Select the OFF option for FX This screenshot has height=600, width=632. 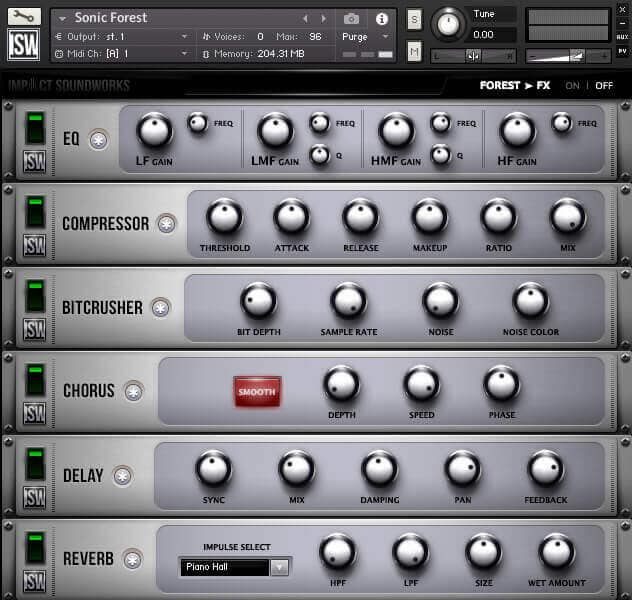tap(604, 85)
